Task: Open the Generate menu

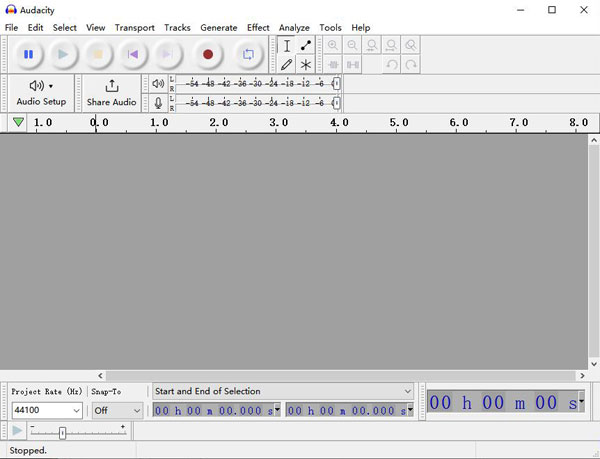Action: pyautogui.click(x=218, y=28)
